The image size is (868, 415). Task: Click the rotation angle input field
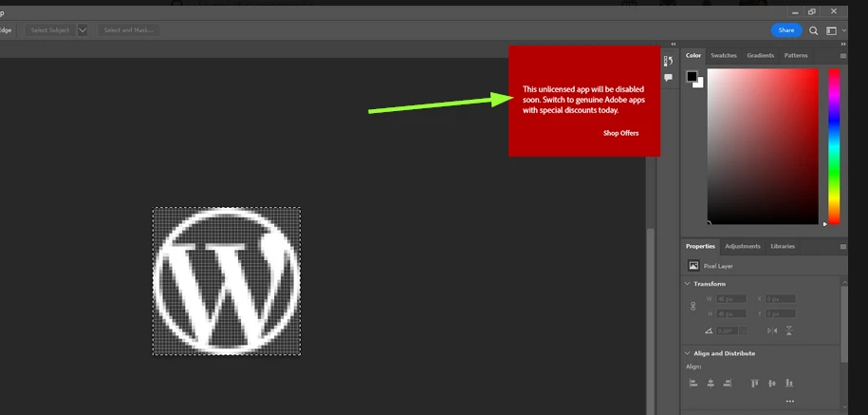tap(727, 330)
